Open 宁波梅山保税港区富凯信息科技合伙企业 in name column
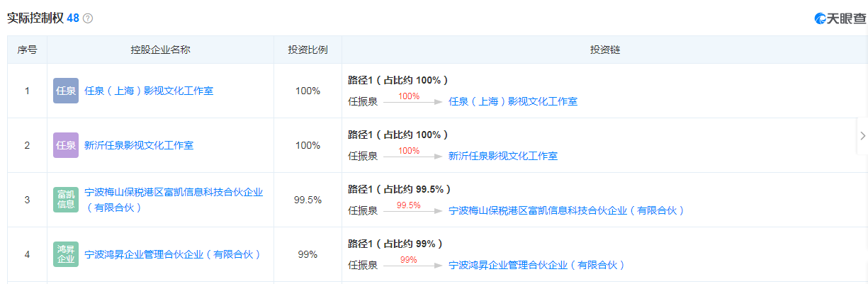The width and height of the screenshot is (868, 284). tap(174, 193)
